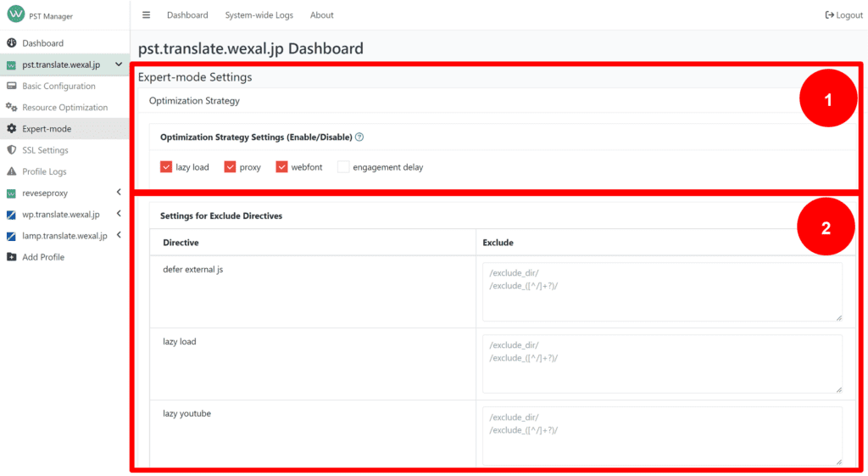
Task: Click the Logout link
Action: click(843, 15)
